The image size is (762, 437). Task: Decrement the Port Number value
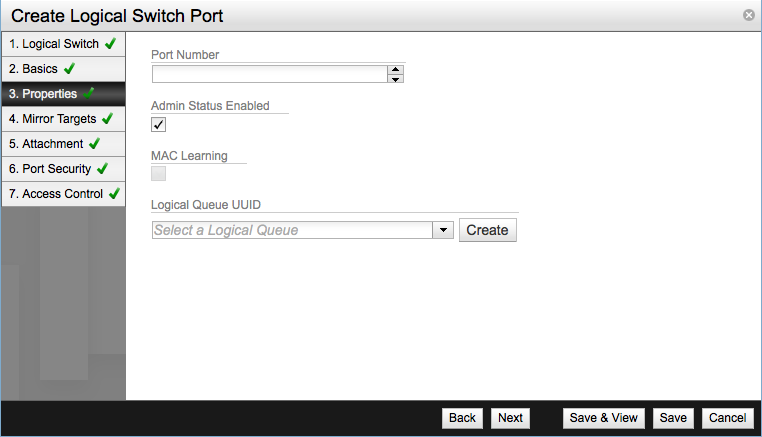396,79
